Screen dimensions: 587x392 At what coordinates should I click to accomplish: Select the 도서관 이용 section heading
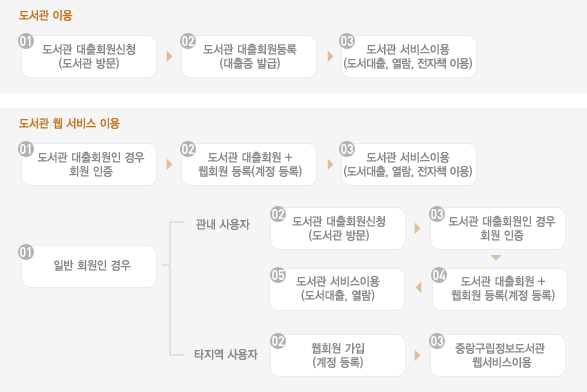click(x=45, y=16)
